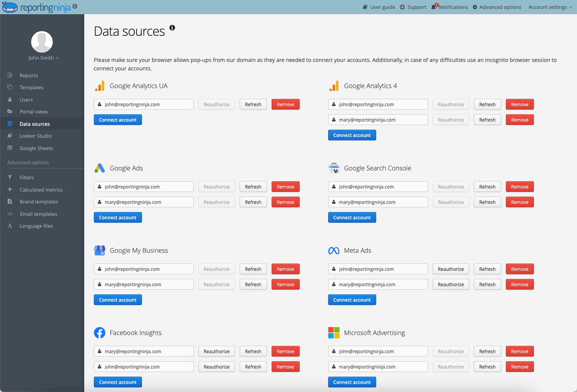Click the Looker Studio plug icon
Viewport: 577px width, 392px height.
point(10,136)
